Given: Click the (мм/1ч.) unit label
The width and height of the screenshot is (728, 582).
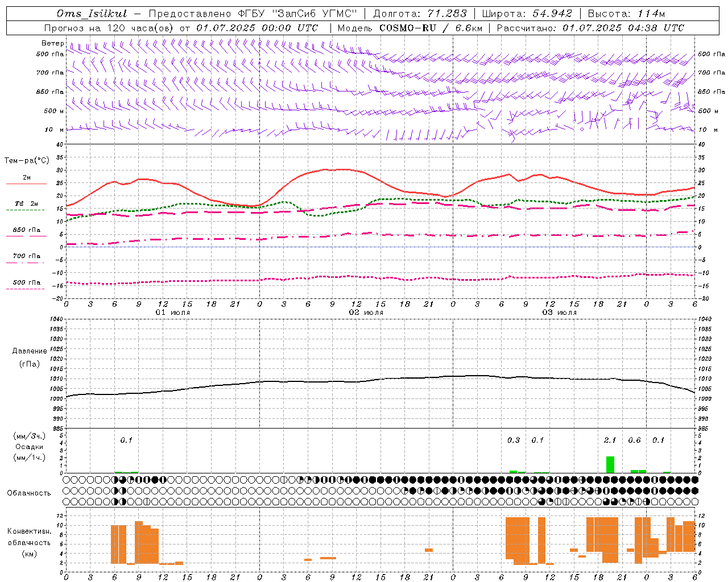Looking at the screenshot, I should pos(30,458).
